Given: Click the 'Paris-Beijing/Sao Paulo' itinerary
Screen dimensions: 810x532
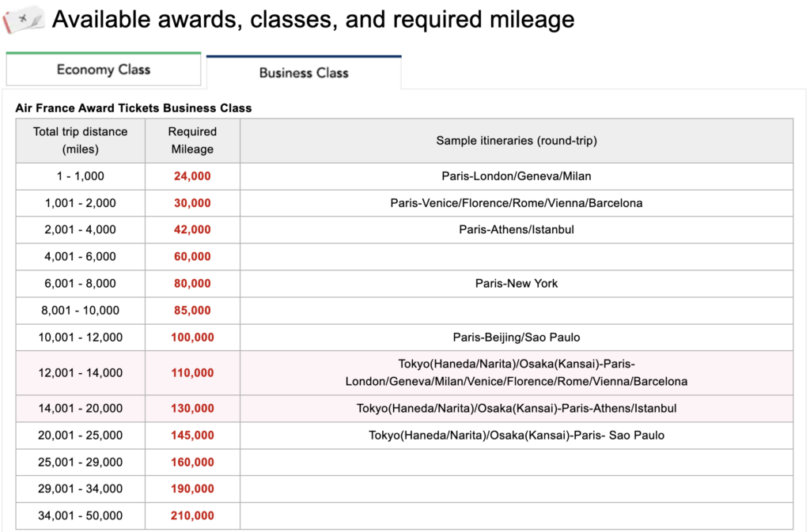Looking at the screenshot, I should (517, 337).
